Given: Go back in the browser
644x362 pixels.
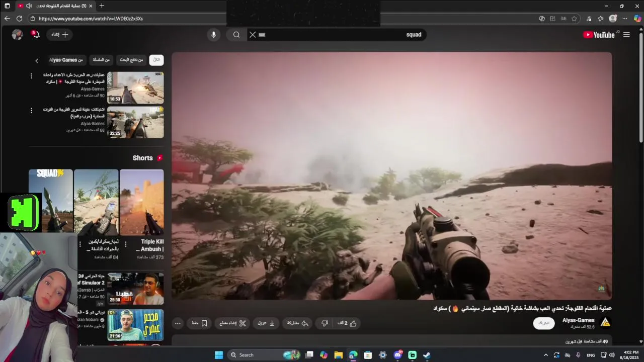Looking at the screenshot, I should tap(7, 19).
